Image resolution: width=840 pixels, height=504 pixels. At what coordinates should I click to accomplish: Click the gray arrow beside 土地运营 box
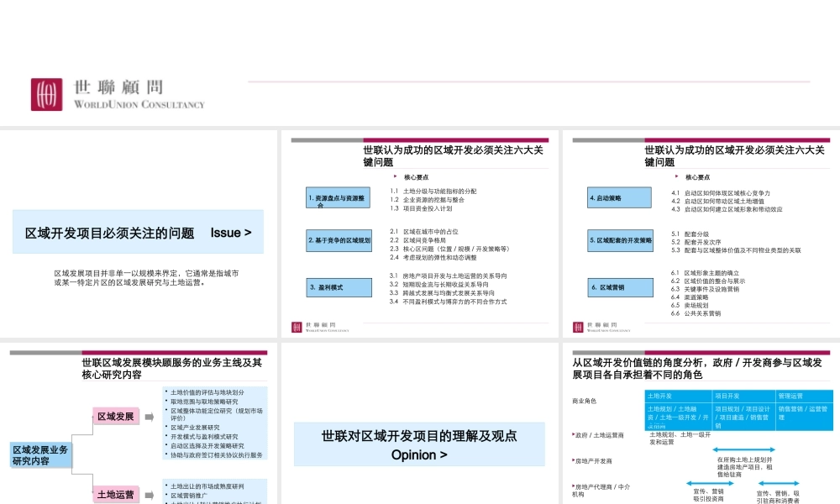[x=150, y=495]
